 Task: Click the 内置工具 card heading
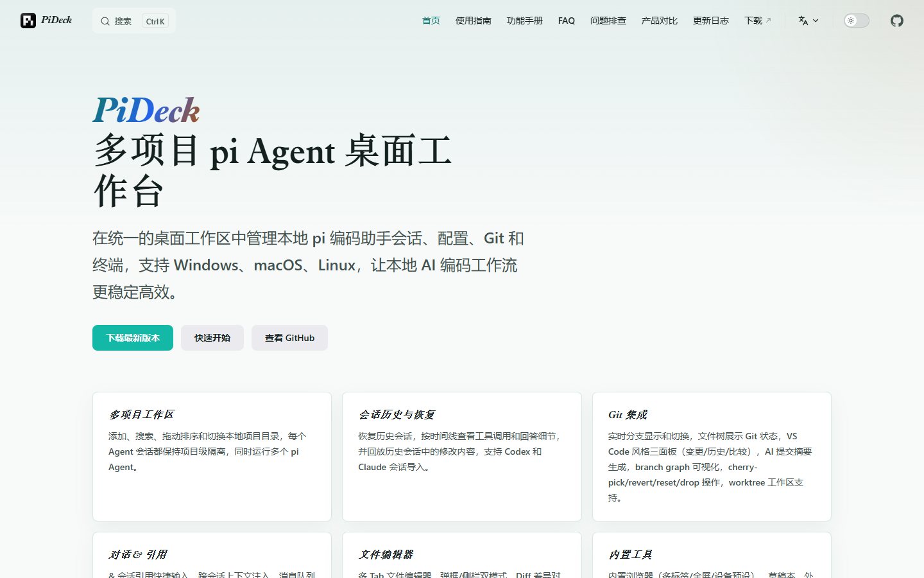630,554
